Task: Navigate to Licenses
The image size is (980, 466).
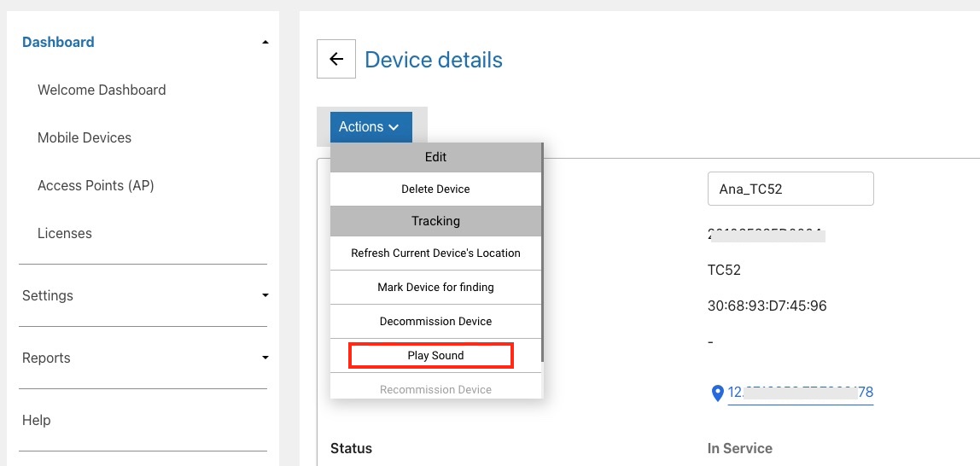Action: click(65, 233)
